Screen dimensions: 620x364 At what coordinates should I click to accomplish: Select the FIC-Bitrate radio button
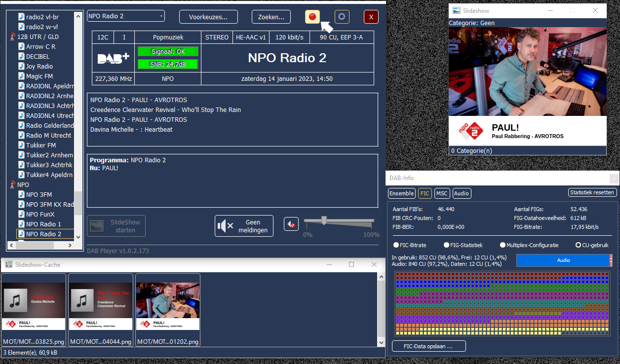tap(396, 245)
